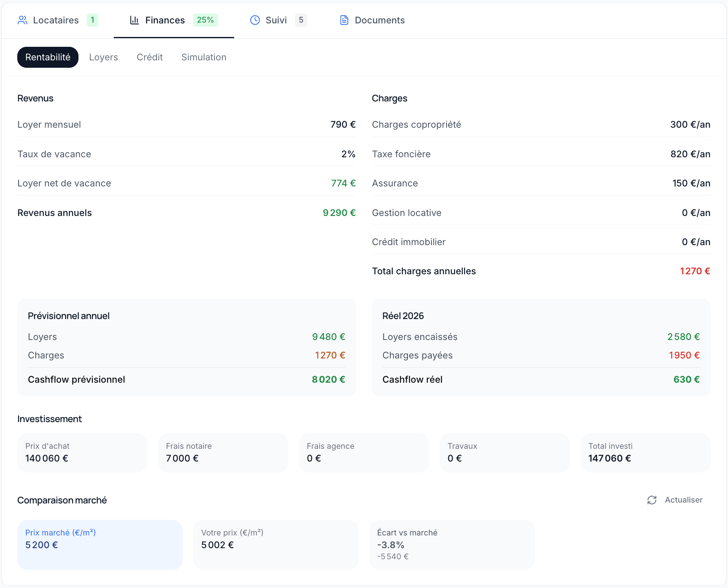The image size is (728, 588).
Task: Click the '1' badge beside Locataires
Action: [x=92, y=20]
